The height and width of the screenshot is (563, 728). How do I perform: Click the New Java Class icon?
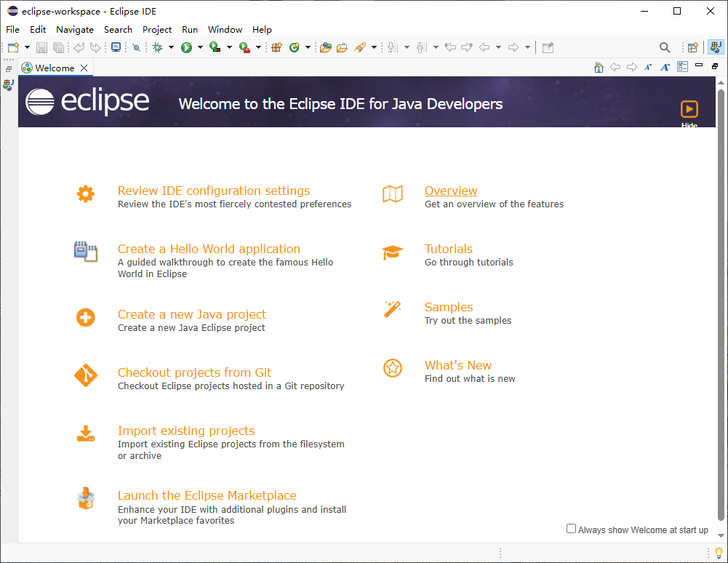(295, 47)
